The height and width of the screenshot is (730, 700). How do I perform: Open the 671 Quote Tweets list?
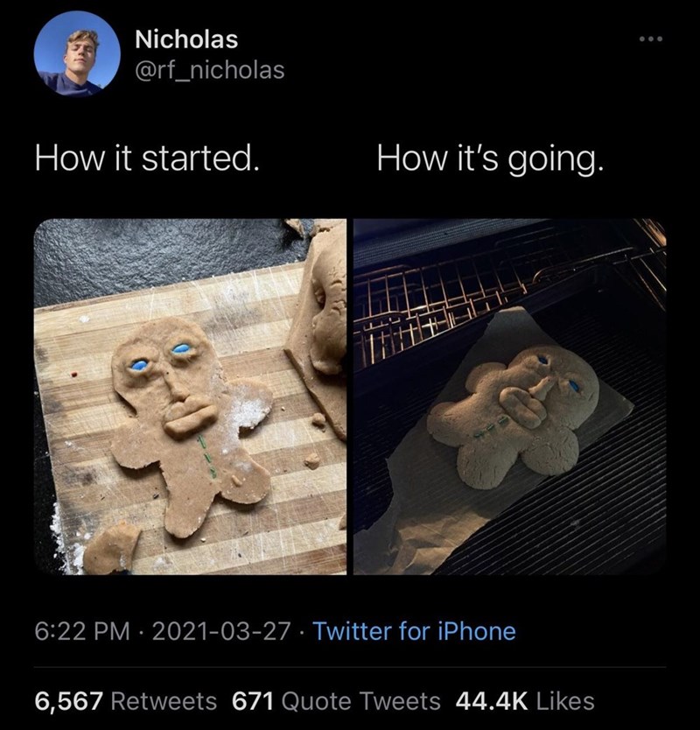[337, 700]
